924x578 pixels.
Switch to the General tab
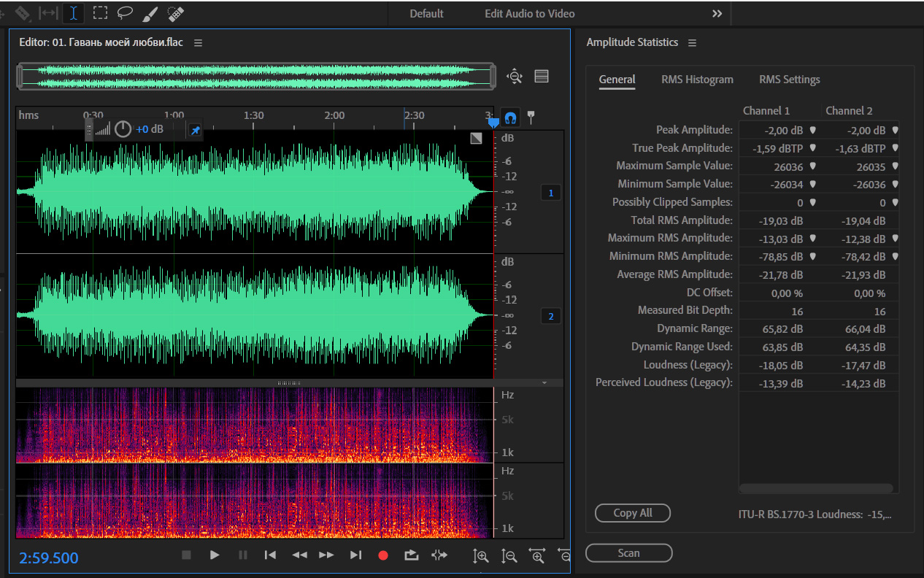(617, 80)
